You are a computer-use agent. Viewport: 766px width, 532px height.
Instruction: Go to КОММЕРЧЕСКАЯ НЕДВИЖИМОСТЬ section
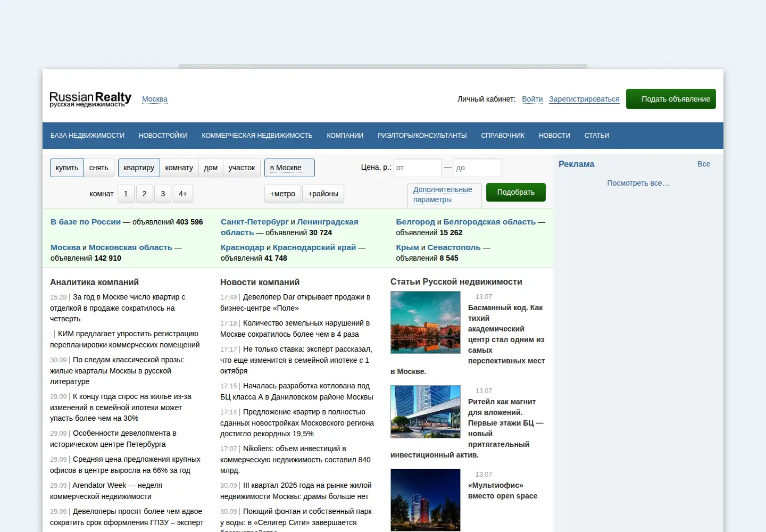pyautogui.click(x=257, y=136)
